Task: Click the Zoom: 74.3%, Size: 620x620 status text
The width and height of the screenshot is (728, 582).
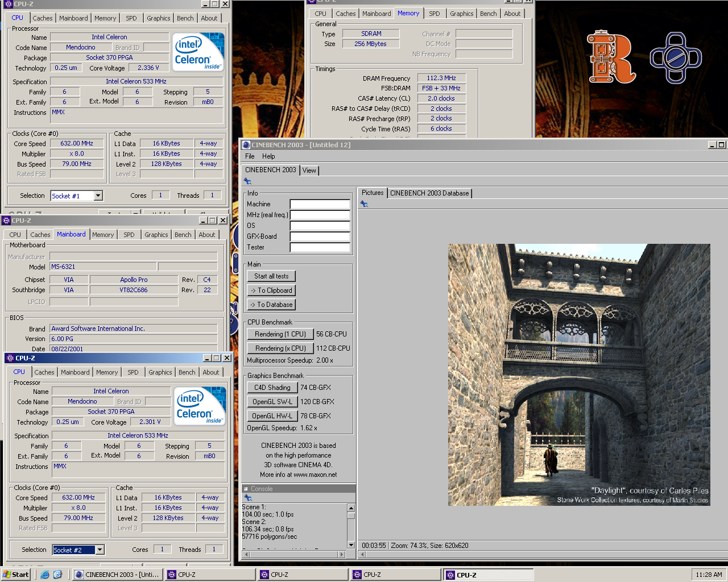Action: (430, 546)
